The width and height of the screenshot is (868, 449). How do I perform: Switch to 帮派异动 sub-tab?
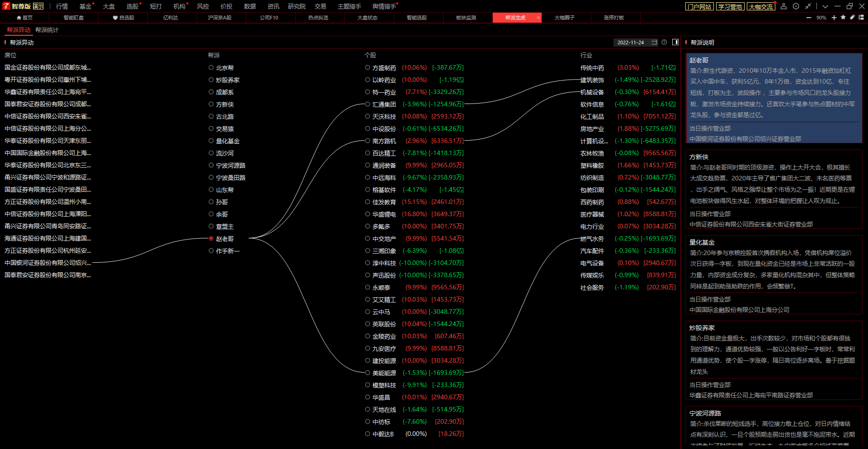pos(19,30)
